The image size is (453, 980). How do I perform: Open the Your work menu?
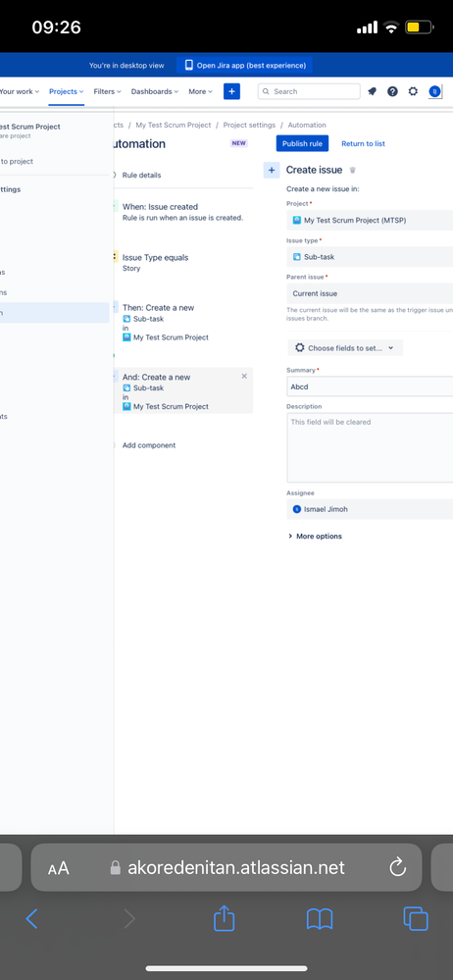(x=20, y=91)
